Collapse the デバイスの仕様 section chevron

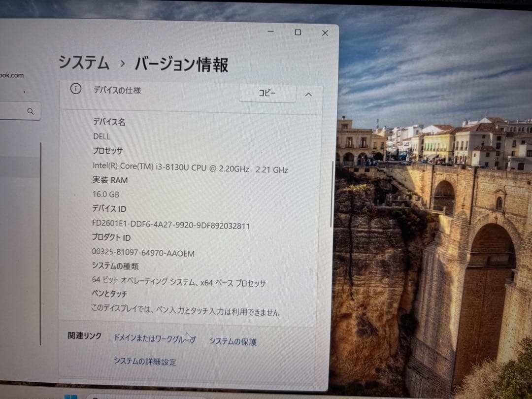tap(308, 94)
